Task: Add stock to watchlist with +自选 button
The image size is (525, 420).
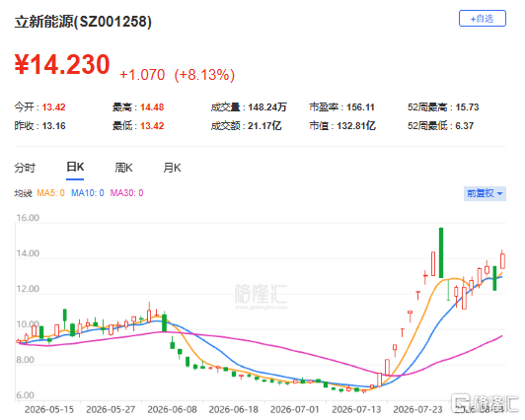Action: point(482,19)
